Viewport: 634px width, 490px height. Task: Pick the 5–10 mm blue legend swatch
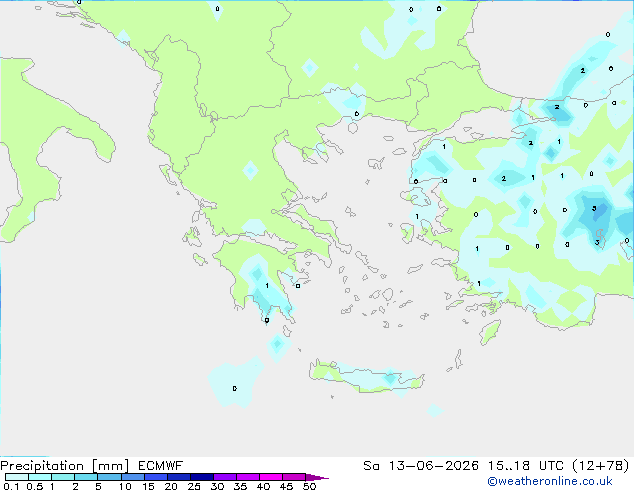point(109,477)
